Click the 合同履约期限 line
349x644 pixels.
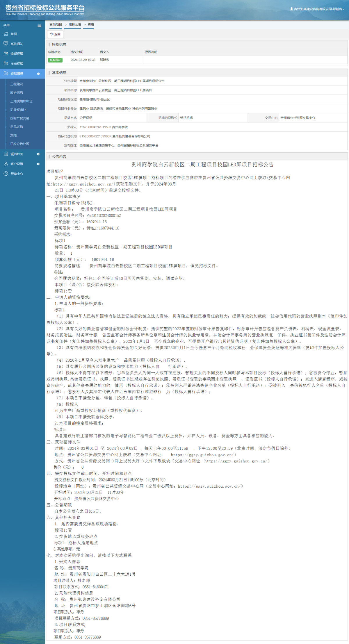[120, 279]
